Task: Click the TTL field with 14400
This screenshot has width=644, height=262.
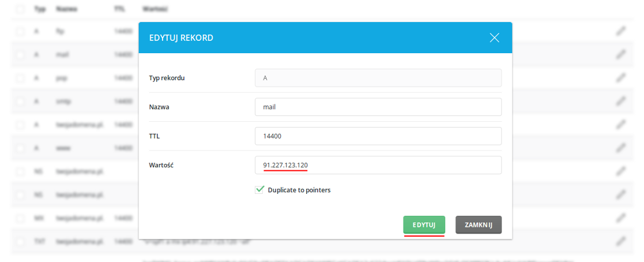Action: (x=378, y=136)
